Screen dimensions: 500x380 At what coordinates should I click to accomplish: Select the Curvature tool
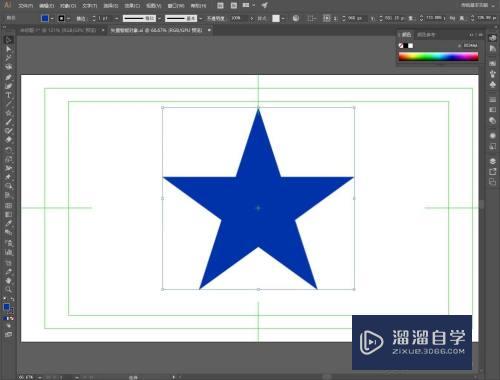click(9, 86)
